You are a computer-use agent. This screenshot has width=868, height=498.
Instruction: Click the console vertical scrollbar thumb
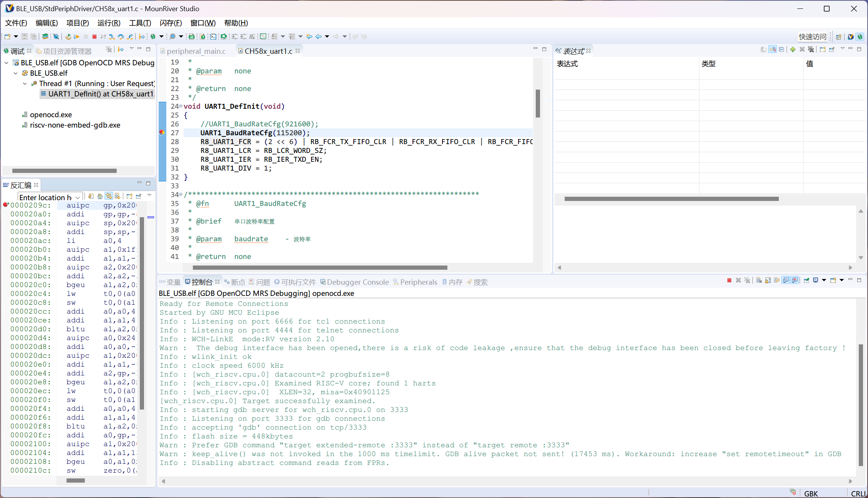point(861,405)
